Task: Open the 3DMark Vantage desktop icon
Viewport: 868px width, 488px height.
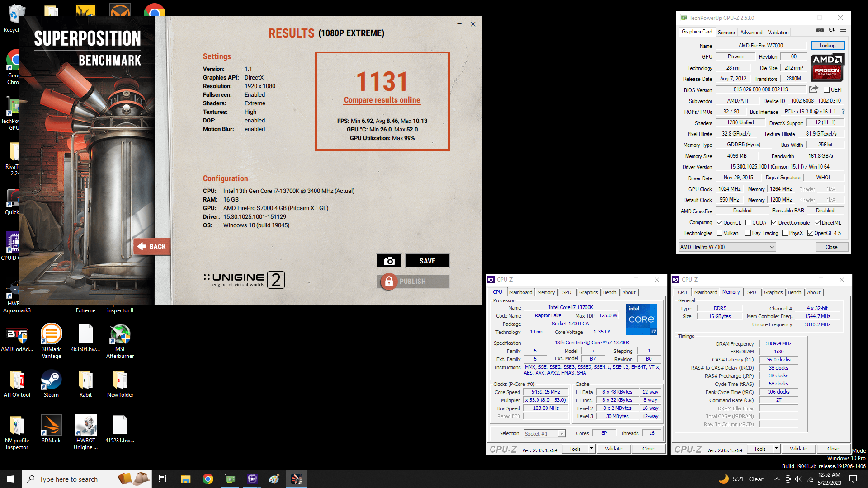Action: (x=51, y=341)
